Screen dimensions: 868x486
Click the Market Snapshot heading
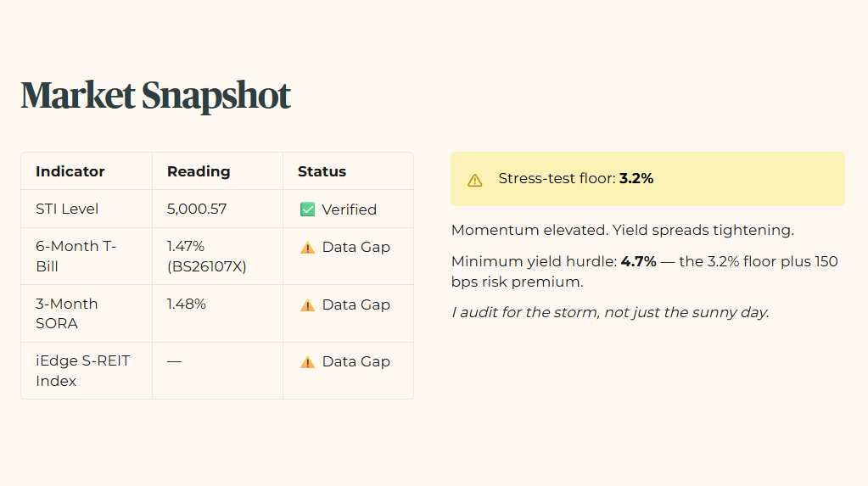pos(155,95)
